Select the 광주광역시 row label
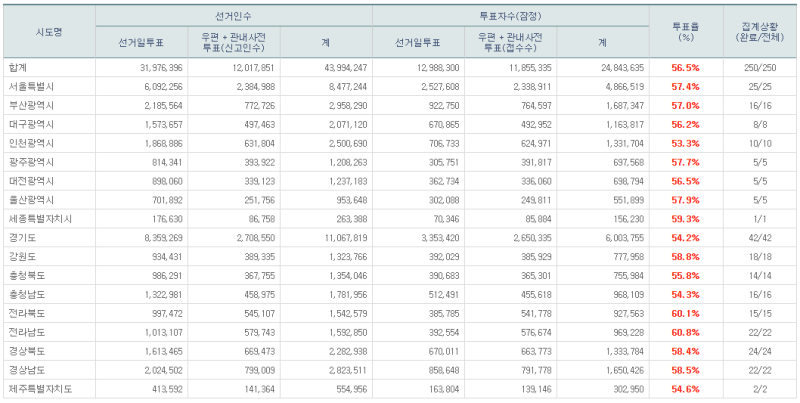Screen dimensions: 800x403 tap(31, 162)
